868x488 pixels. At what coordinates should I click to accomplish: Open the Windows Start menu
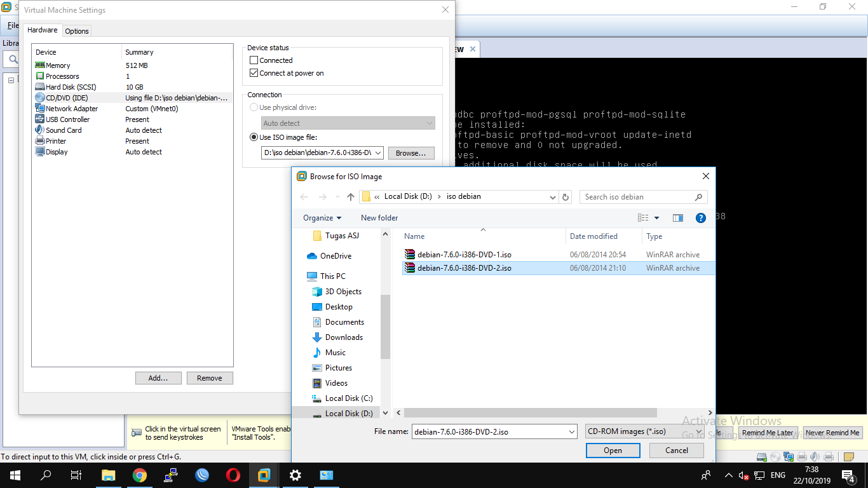click(15, 475)
